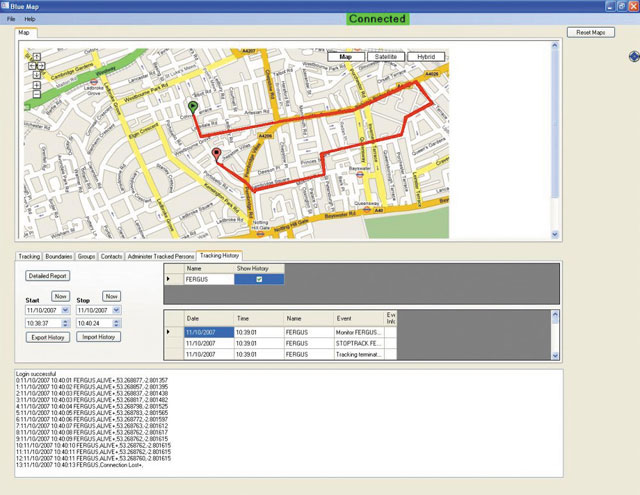Viewport: 640px width, 495px height.
Task: Switch the map to Map view
Action: click(x=346, y=57)
